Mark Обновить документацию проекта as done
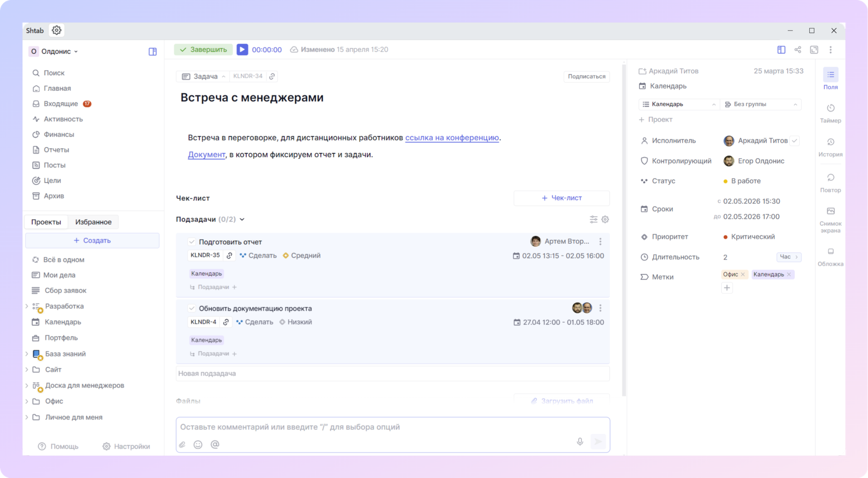The width and height of the screenshot is (868, 478). pyautogui.click(x=192, y=308)
